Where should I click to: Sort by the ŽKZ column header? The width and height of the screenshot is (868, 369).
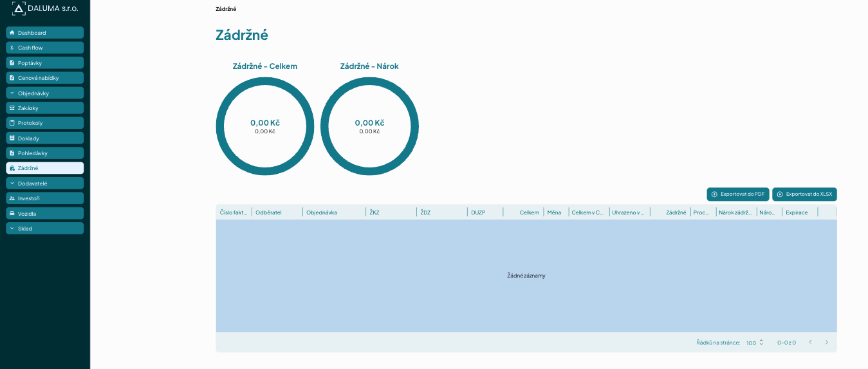click(x=391, y=213)
